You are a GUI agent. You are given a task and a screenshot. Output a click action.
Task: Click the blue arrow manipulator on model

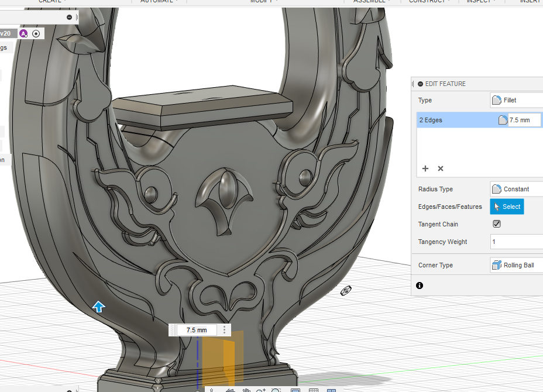tap(99, 307)
